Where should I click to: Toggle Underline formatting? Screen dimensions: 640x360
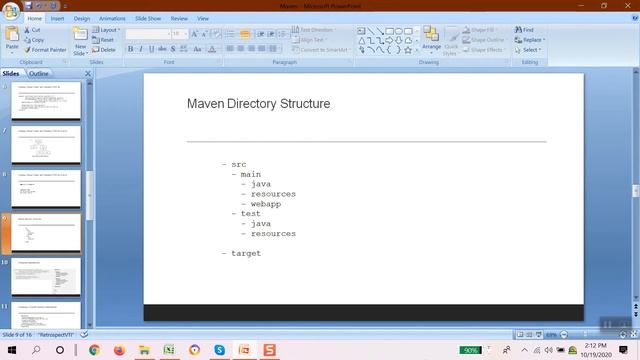tap(151, 49)
